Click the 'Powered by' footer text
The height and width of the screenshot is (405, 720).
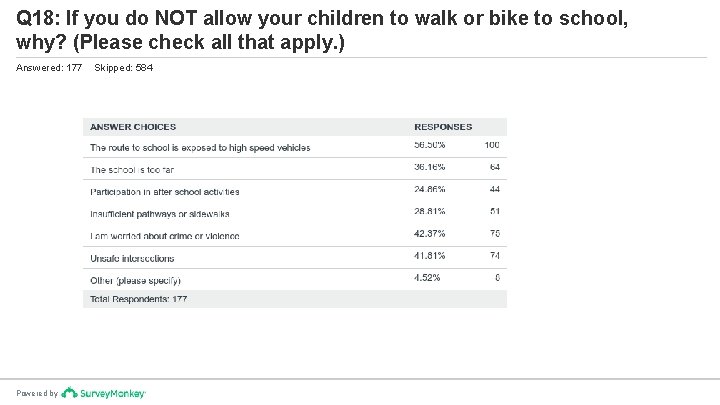point(37,394)
